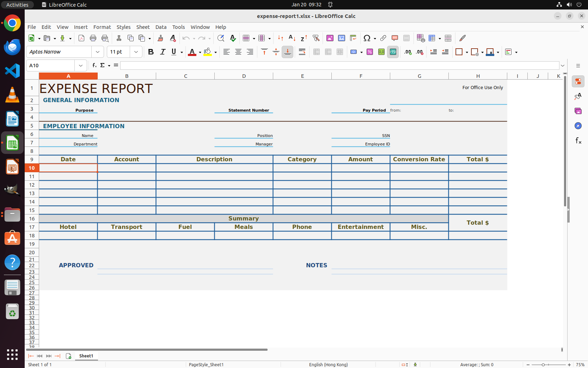
Task: Export directly as PDF
Action: coord(81,38)
